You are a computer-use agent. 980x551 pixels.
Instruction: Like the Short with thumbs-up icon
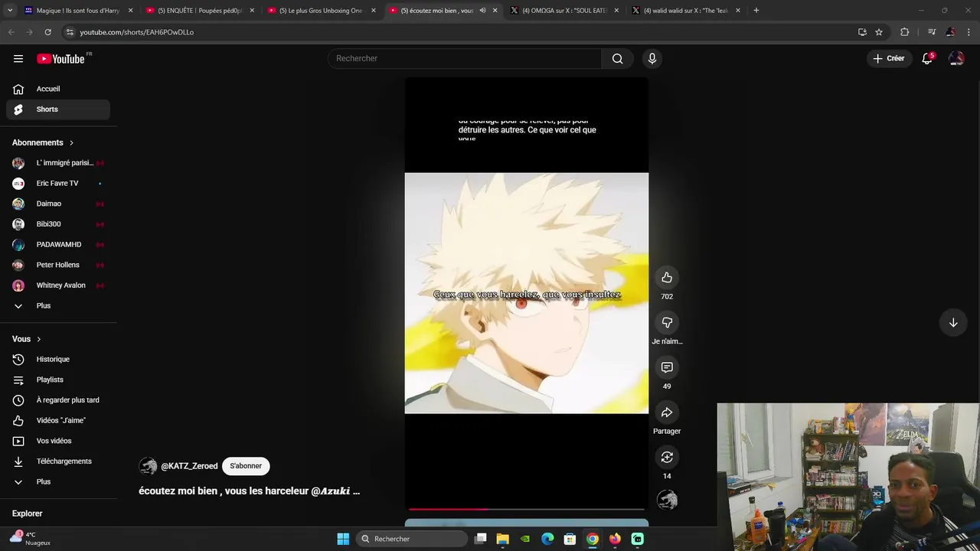coord(667,277)
